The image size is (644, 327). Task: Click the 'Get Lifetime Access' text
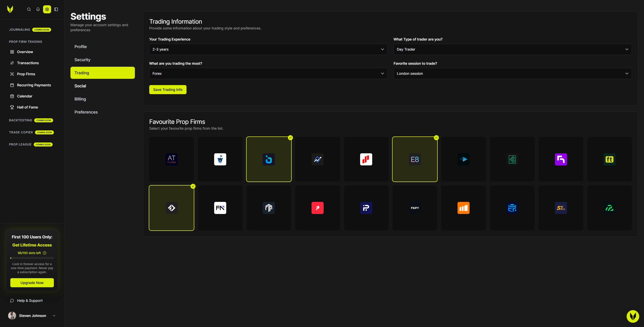pos(32,245)
